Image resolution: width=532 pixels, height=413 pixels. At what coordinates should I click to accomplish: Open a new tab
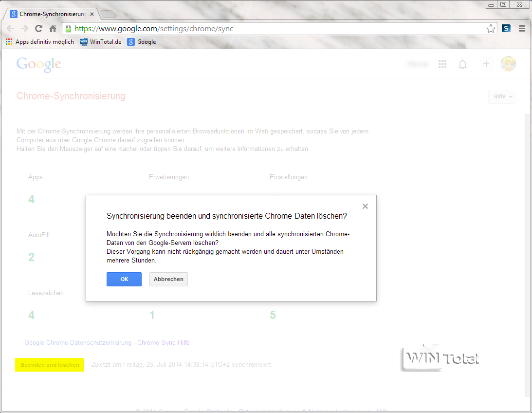[x=108, y=14]
